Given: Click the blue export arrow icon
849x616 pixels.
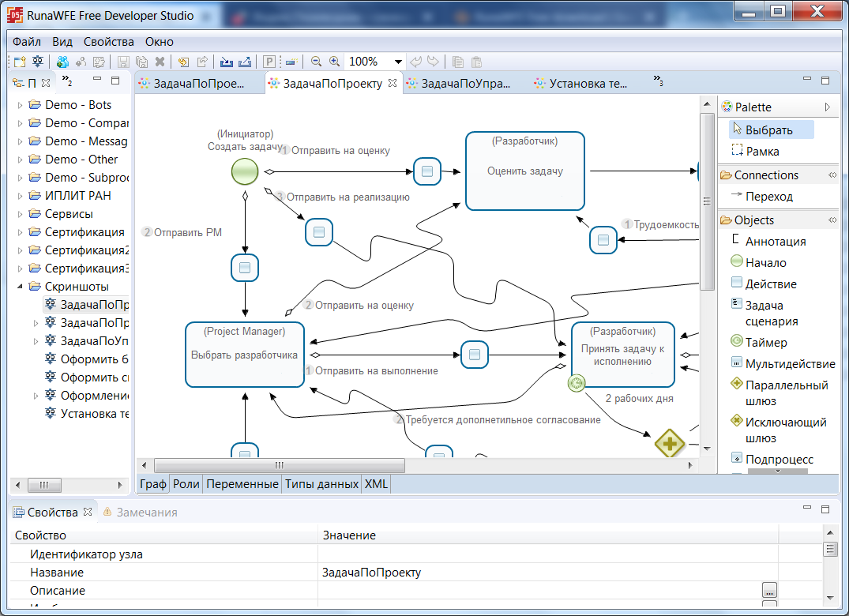Looking at the screenshot, I should (x=245, y=62).
